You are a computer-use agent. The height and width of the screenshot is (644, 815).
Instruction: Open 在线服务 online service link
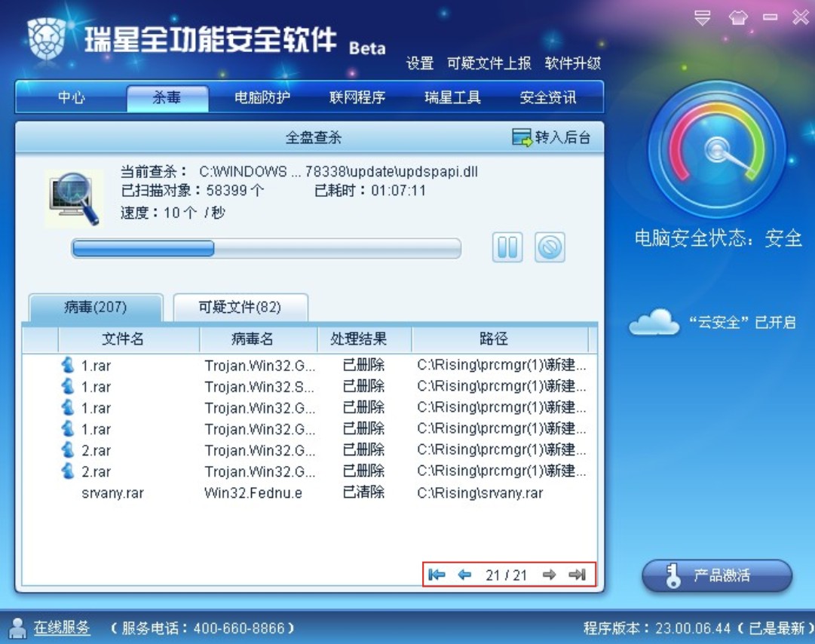[x=62, y=628]
